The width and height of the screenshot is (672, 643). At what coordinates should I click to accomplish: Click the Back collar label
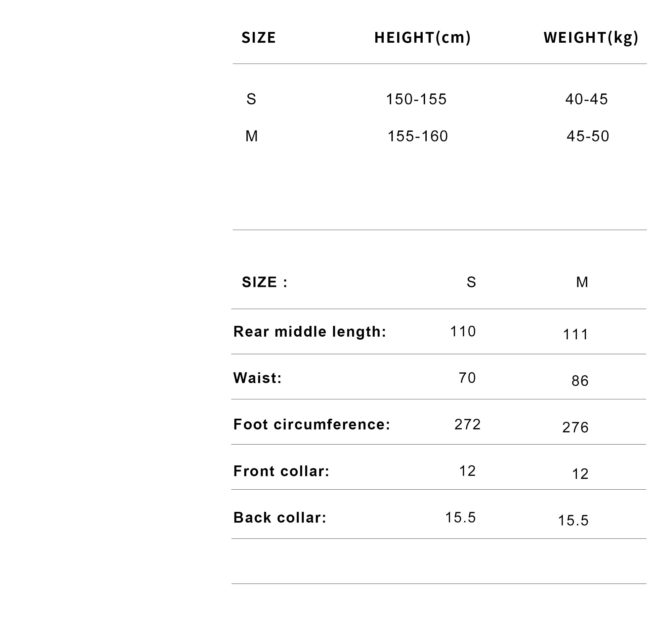pos(280,518)
